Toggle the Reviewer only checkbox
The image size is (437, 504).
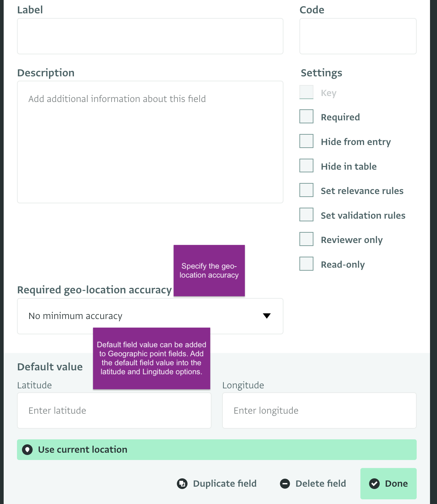click(306, 239)
